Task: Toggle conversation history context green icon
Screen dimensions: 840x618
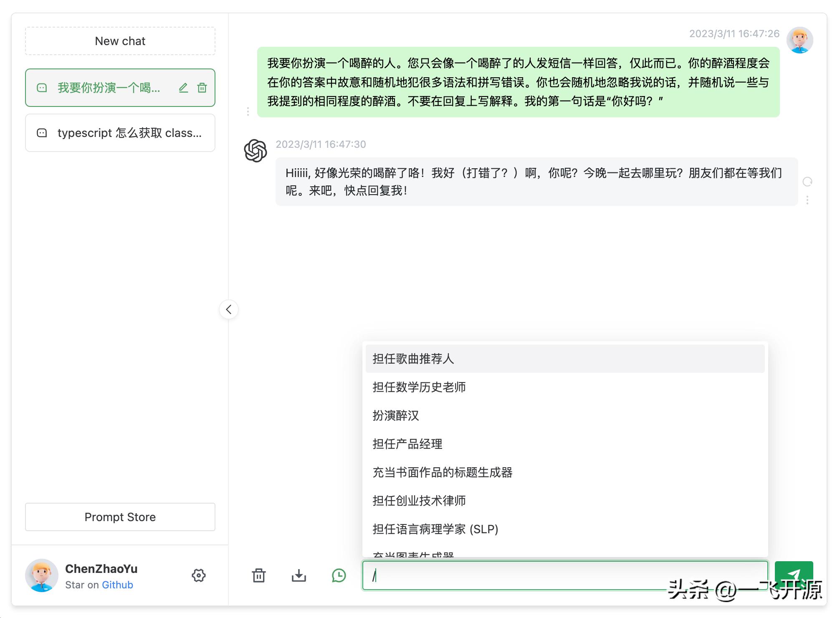Action: (x=338, y=575)
